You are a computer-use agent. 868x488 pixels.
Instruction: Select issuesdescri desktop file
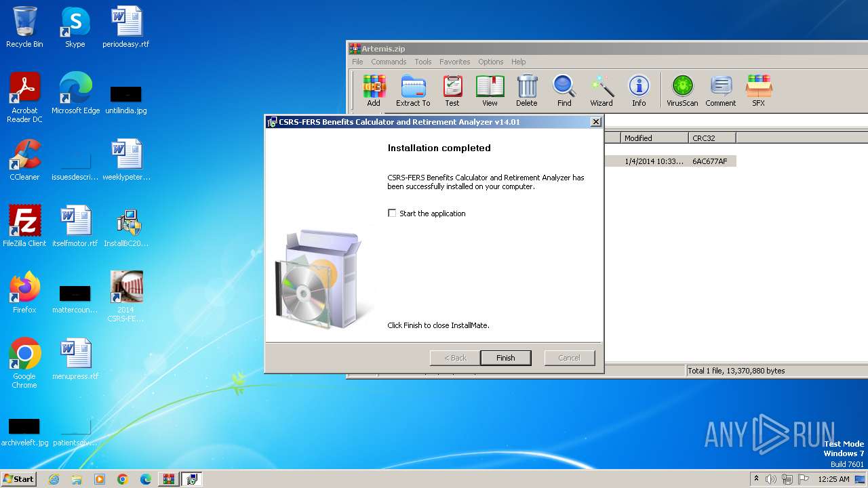click(75, 165)
